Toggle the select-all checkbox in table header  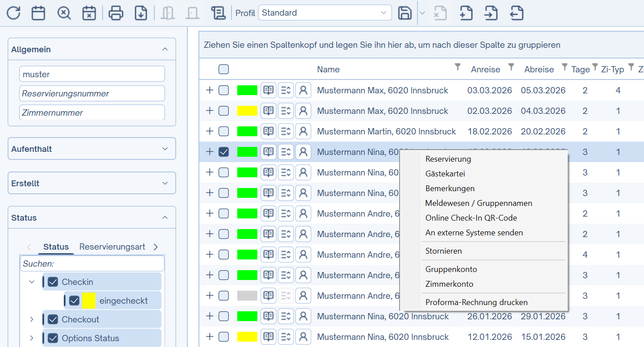224,69
